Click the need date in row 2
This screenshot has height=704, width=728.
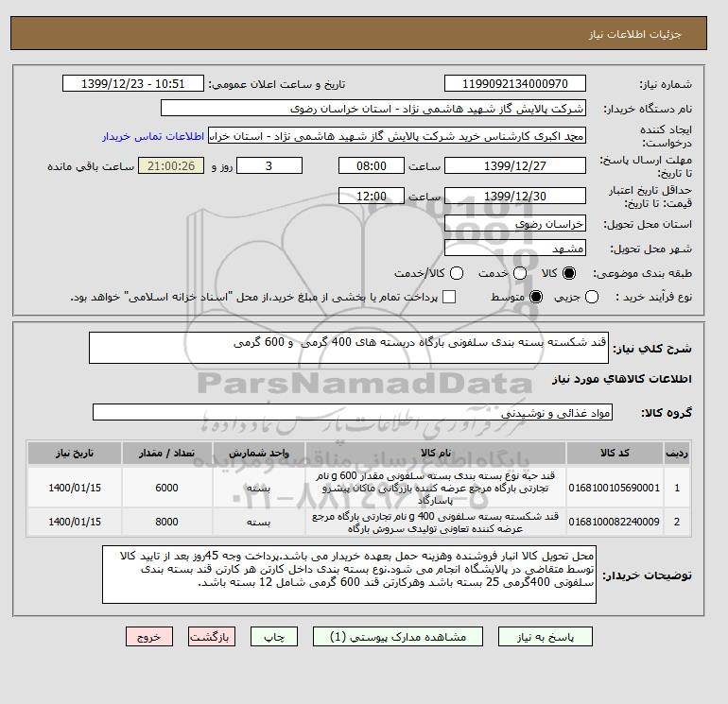[x=75, y=522]
